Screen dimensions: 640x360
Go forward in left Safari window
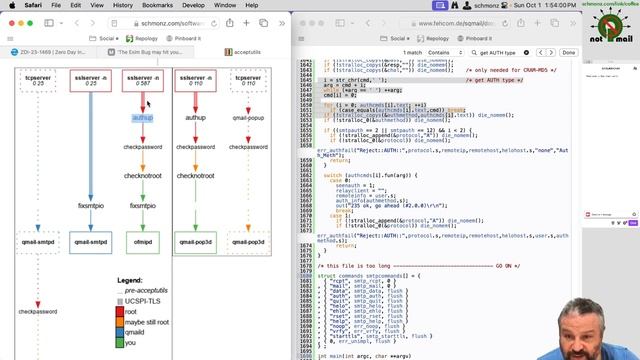pos(92,23)
